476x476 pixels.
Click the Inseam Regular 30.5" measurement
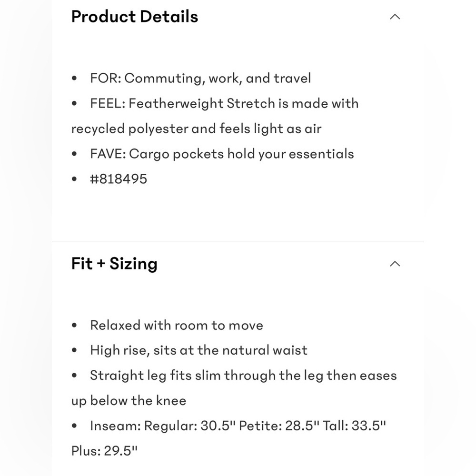(163, 426)
